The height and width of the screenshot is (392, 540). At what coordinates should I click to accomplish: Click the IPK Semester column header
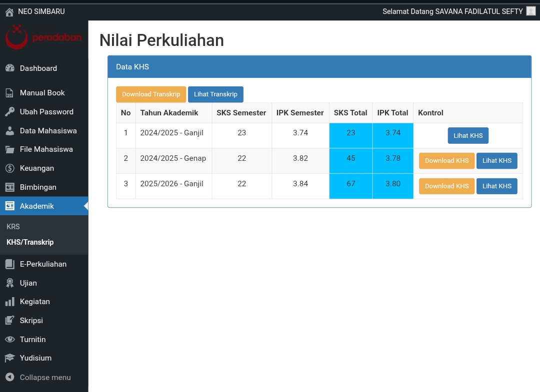[300, 113]
